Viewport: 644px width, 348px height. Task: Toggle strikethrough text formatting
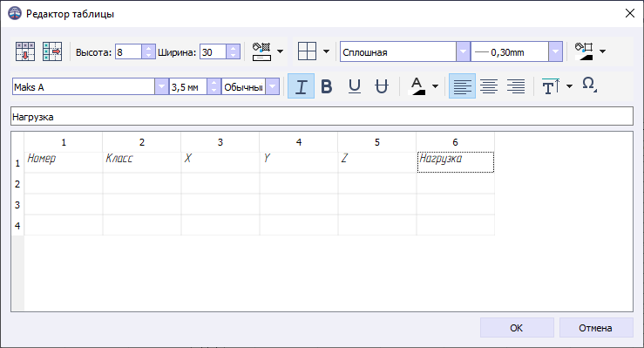pos(382,86)
